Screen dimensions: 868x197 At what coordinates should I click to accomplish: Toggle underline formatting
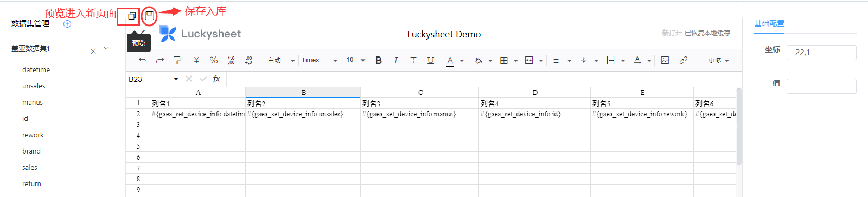pyautogui.click(x=431, y=60)
